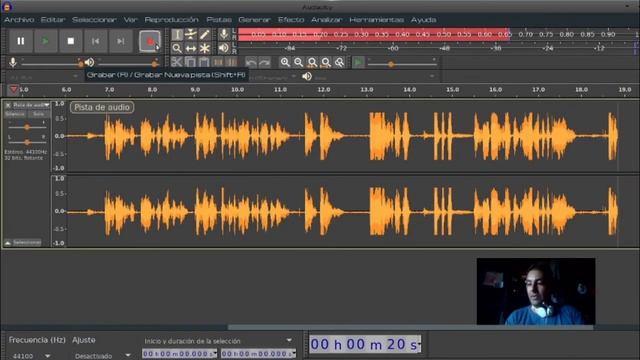Click the selection start time field

pyautogui.click(x=180, y=353)
